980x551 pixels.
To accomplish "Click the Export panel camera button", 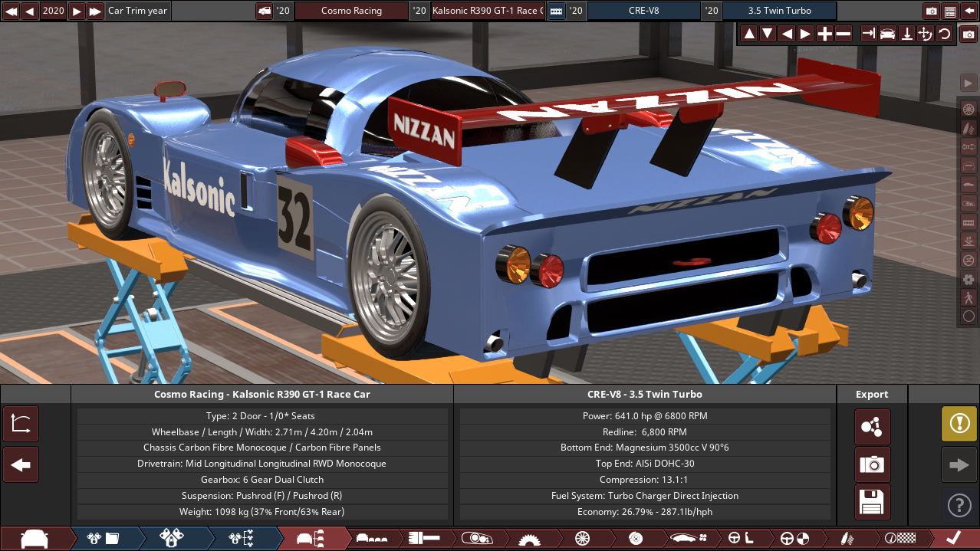I will click(873, 464).
